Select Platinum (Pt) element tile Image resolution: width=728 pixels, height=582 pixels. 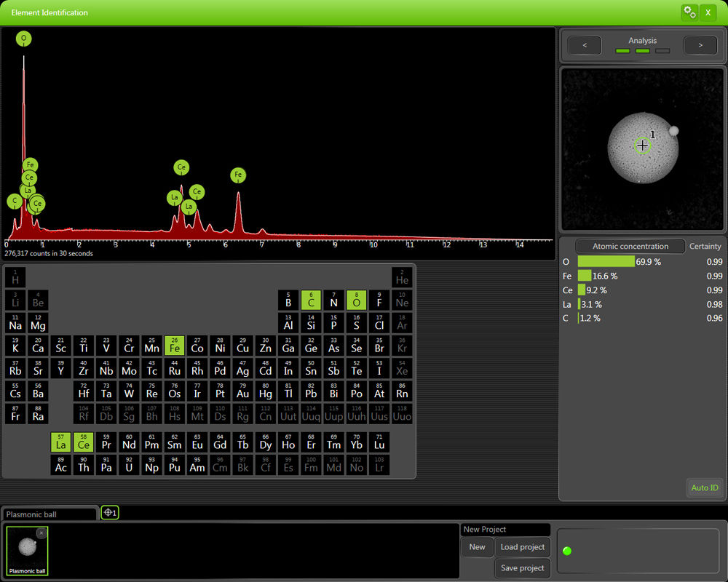220,391
